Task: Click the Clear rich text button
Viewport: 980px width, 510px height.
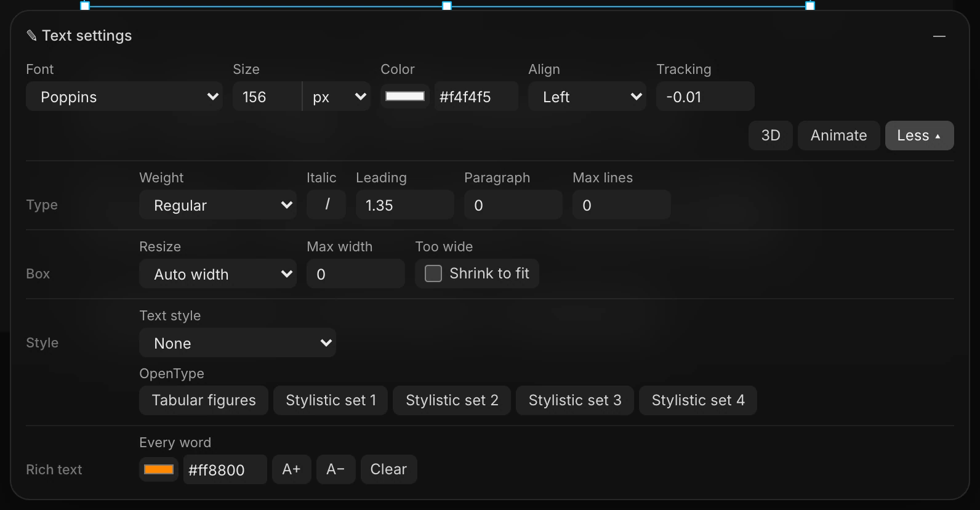Action: pos(389,469)
